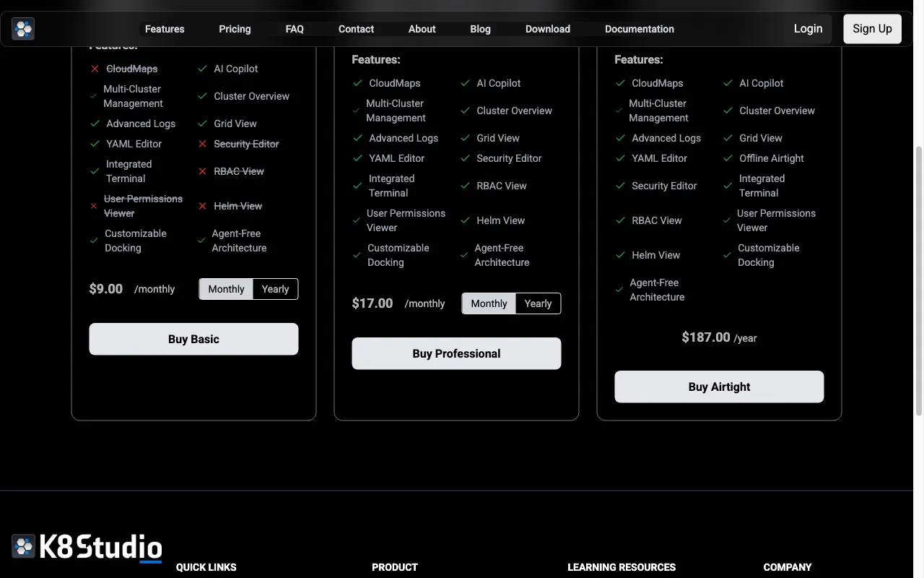This screenshot has width=924, height=578.
Task: Go to Pricing in the navbar
Action: 235,29
